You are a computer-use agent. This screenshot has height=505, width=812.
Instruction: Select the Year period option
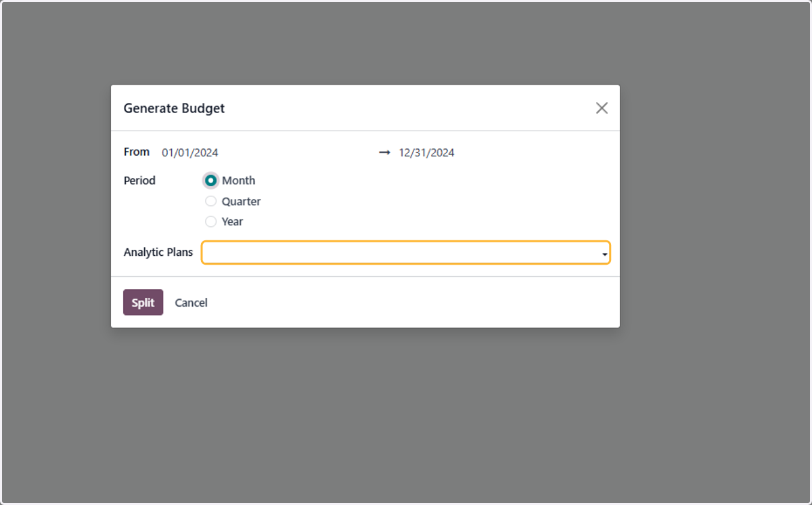pos(211,221)
